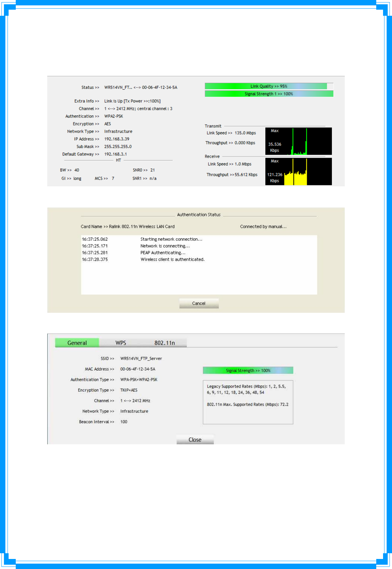Click the 'Connected by manual...' text
The width and height of the screenshot is (392, 569).
(263, 226)
